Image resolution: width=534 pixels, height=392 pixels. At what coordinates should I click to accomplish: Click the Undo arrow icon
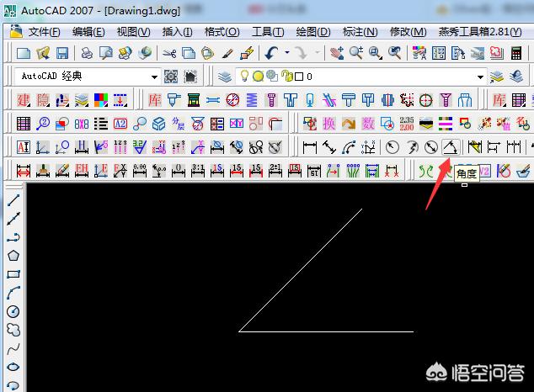point(271,53)
